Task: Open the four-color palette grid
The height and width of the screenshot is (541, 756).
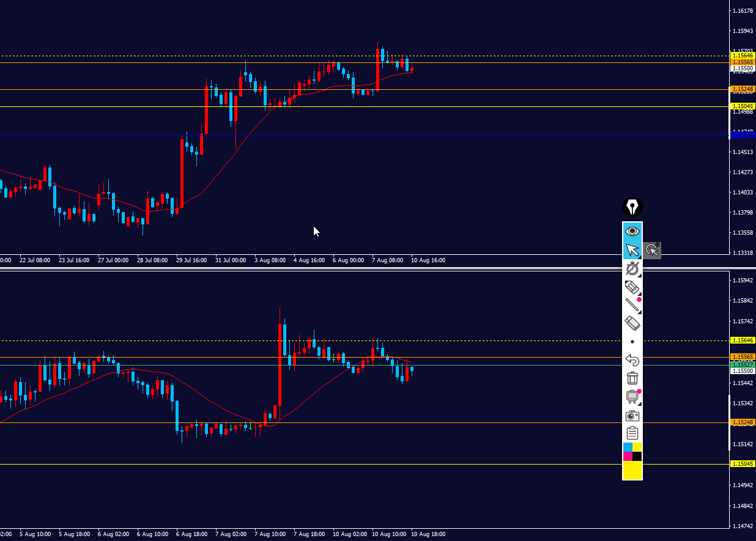Action: [x=632, y=452]
